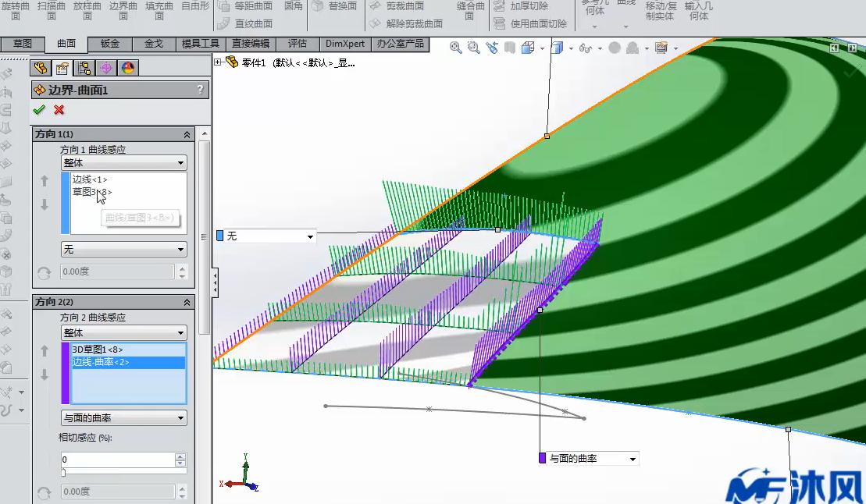Screen dimensions: 866x504
Task: Open the PropertyManager tab icon
Action: pyautogui.click(x=62, y=68)
